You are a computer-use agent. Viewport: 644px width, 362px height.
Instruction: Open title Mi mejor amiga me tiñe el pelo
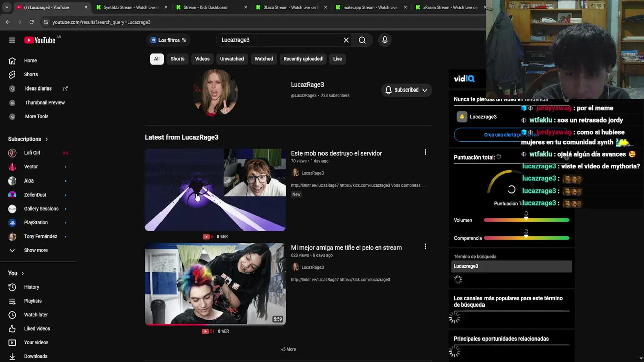tap(347, 248)
